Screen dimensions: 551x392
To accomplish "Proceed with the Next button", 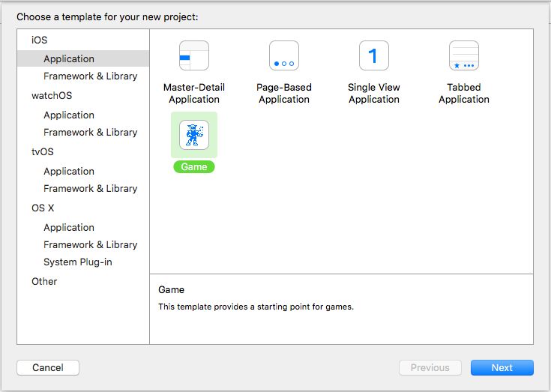I will tap(502, 367).
